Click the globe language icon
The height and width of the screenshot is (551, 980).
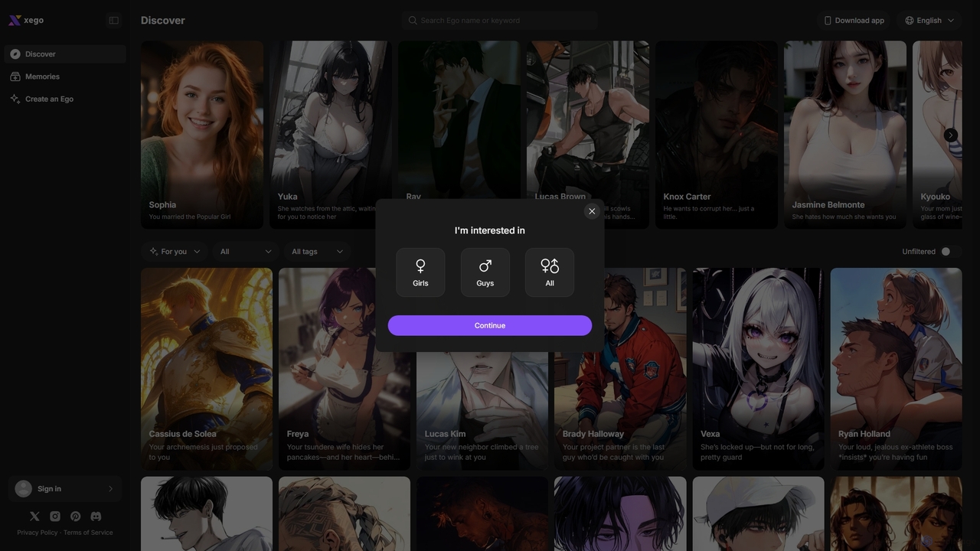[x=910, y=21]
